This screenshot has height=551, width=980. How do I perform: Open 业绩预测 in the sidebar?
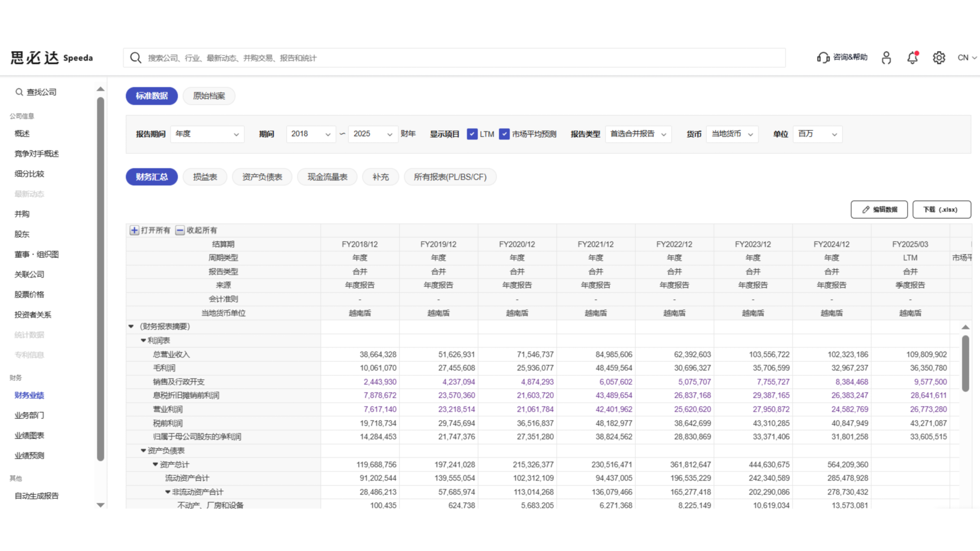click(29, 455)
